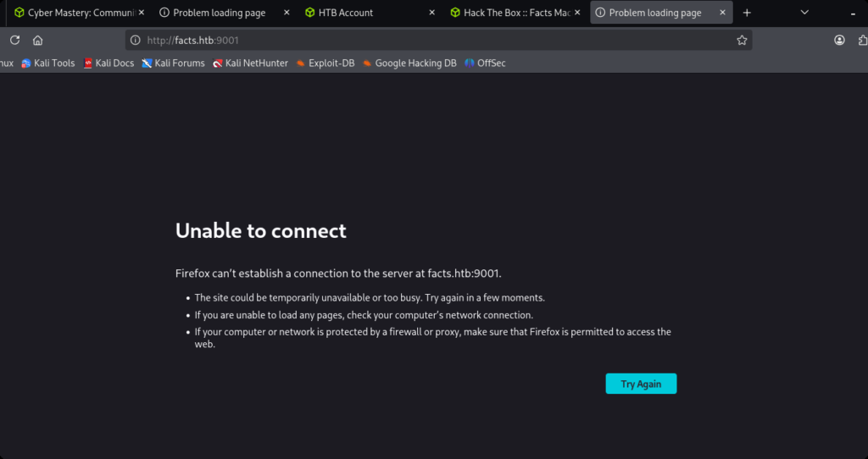Switch to HTB Account tab
The width and height of the screenshot is (868, 459).
(x=356, y=13)
